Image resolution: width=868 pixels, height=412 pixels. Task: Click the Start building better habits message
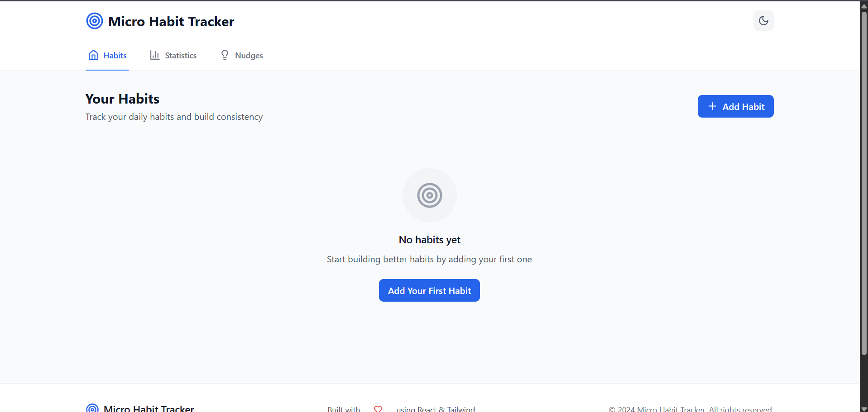coord(429,259)
